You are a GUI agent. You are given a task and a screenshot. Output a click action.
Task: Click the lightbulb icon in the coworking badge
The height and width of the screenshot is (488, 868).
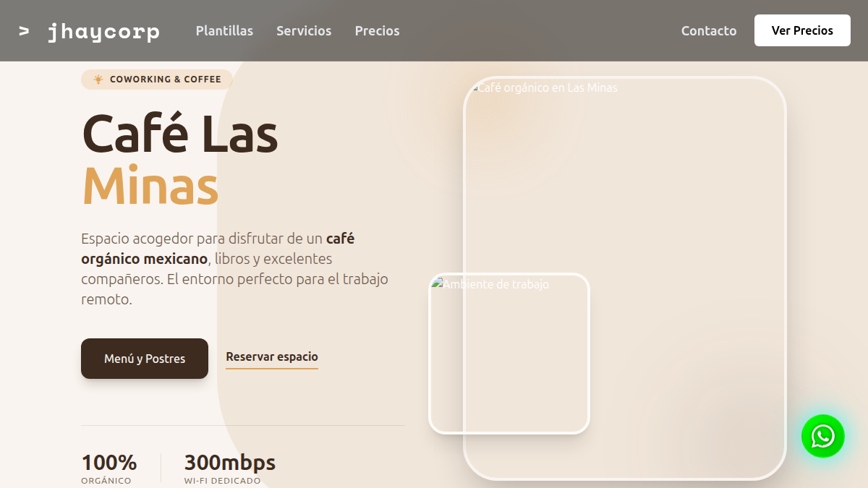[98, 80]
